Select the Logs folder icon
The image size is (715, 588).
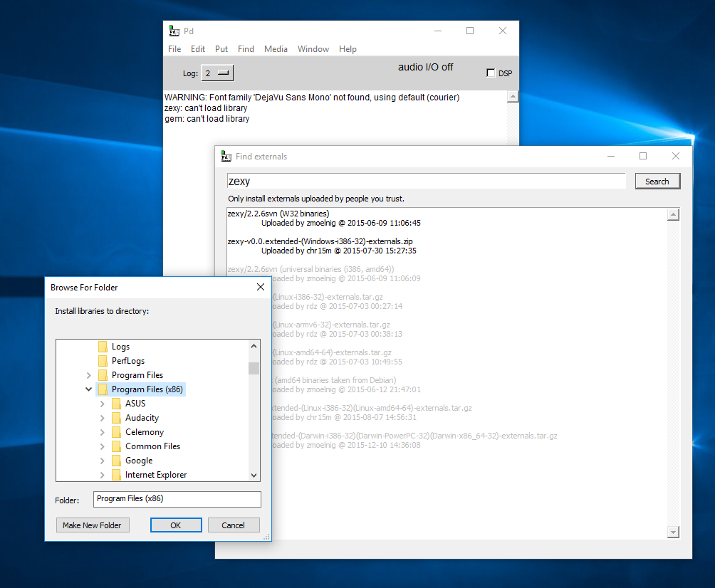coord(103,347)
